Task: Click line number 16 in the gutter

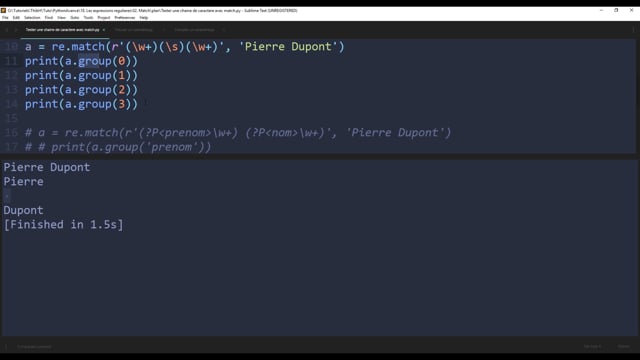Action: coord(11,133)
